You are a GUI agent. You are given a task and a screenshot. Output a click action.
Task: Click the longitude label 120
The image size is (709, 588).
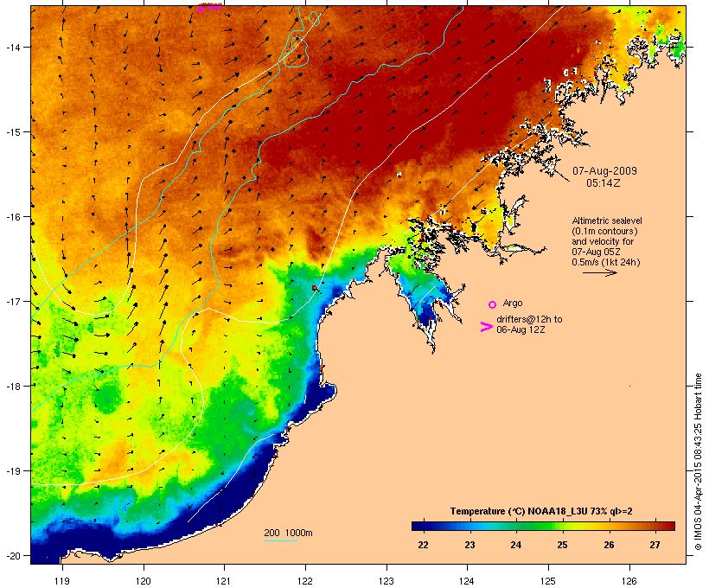coord(144,581)
